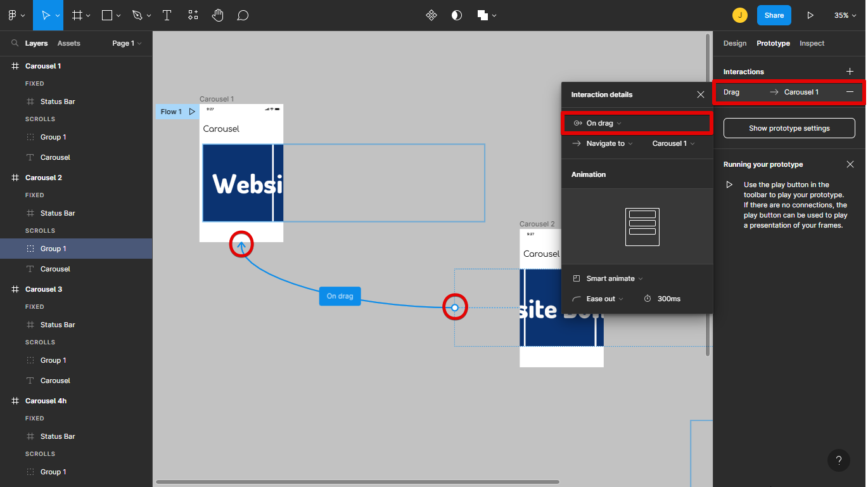Image resolution: width=868 pixels, height=487 pixels.
Task: Select the Comment tool
Action: tap(243, 15)
